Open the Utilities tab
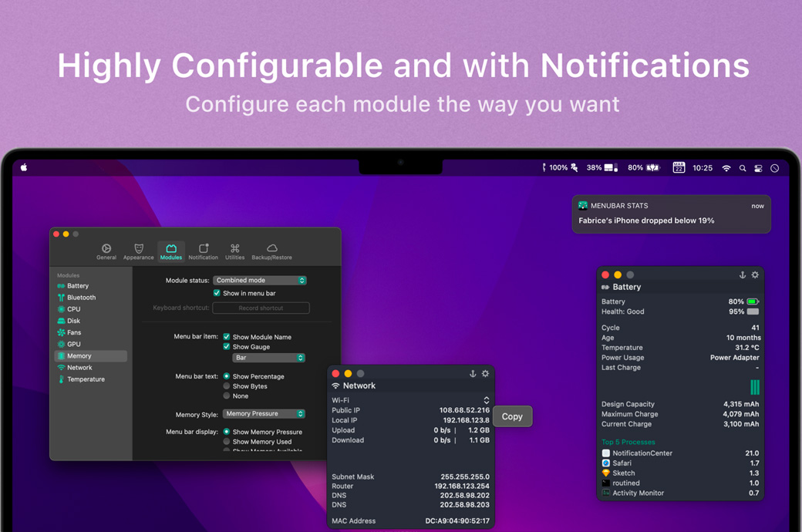This screenshot has height=532, width=802. coord(234,251)
